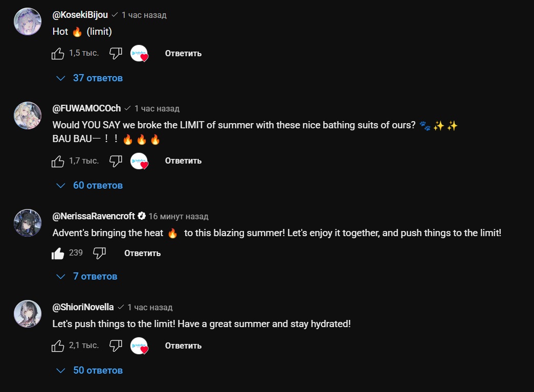534x392 pixels.
Task: Dislike the ShioriNovella comment
Action: point(116,346)
